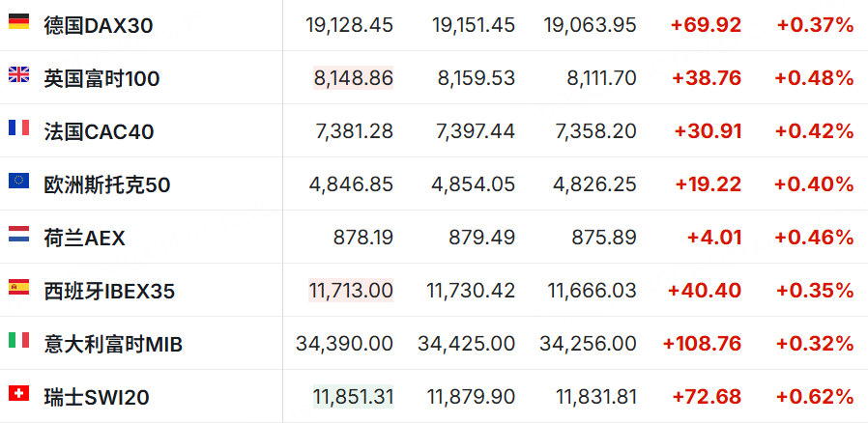
Task: Click the German flag icon
Action: pos(18,21)
